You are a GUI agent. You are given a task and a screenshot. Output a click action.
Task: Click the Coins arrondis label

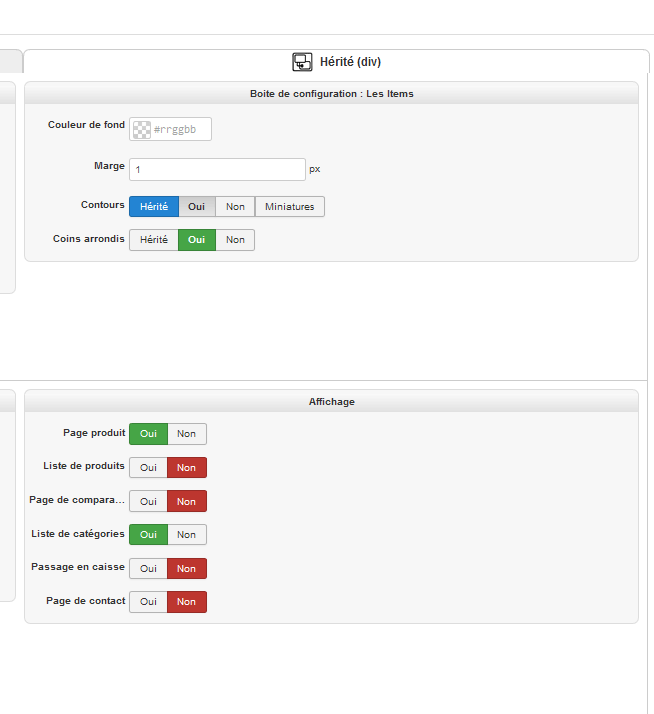(x=89, y=239)
